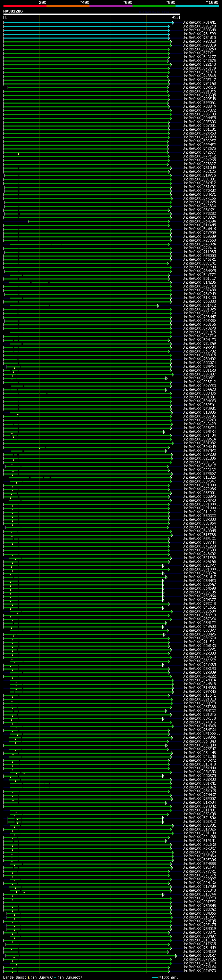This screenshot has height=980, width=222.
Task: Select the UniRef100_C5YDD1 label
Action: coord(199,125)
